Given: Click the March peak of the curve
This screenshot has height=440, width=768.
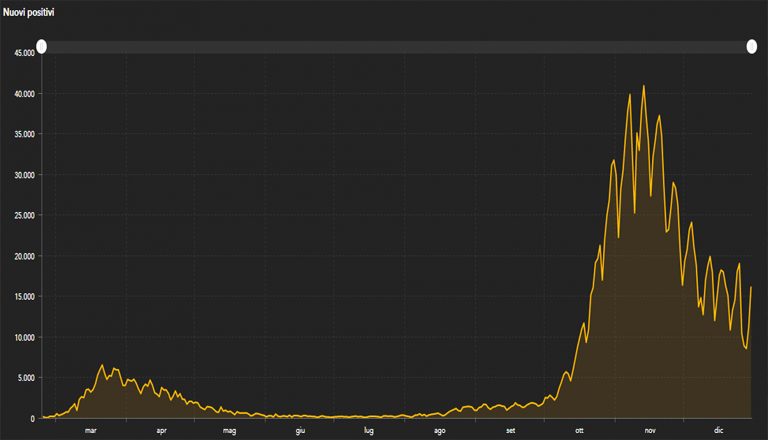Looking at the screenshot, I should (102, 365).
